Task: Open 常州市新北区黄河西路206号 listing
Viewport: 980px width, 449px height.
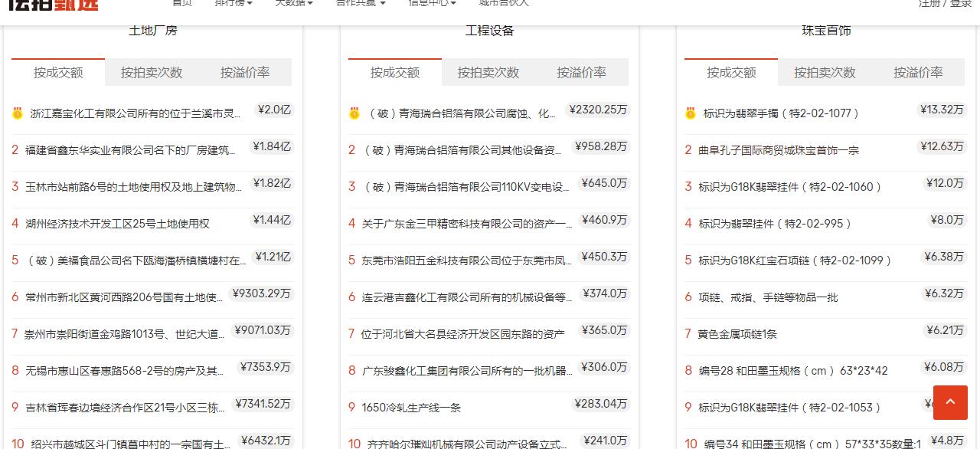Action: pyautogui.click(x=125, y=297)
